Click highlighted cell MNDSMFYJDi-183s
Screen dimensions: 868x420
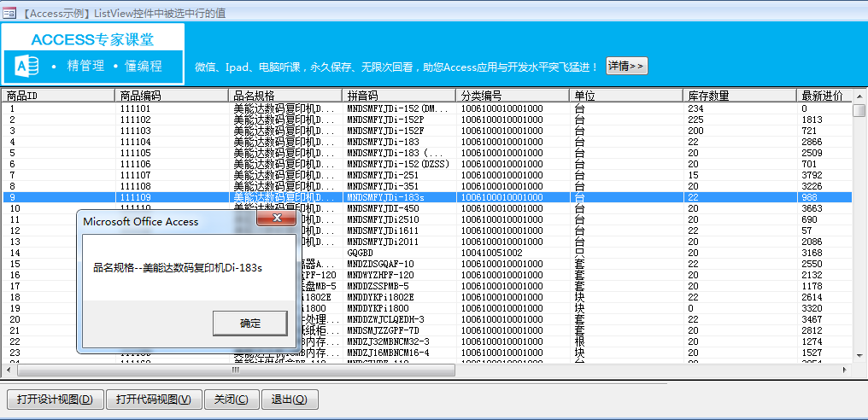point(385,197)
